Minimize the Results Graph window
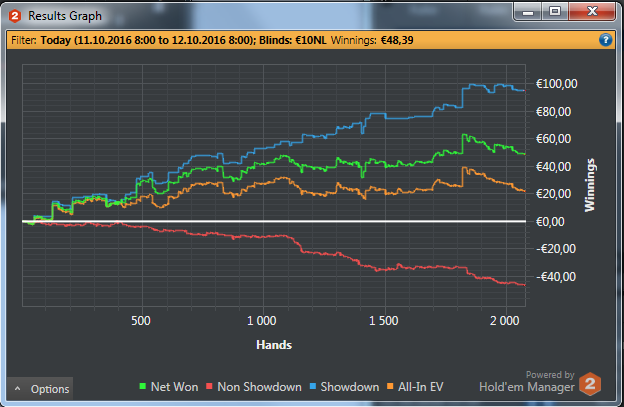Screen dimensions: 624x407 pos(528,12)
